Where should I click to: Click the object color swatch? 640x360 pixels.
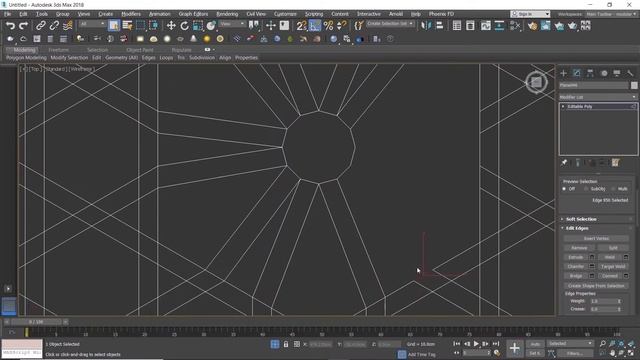[634, 85]
